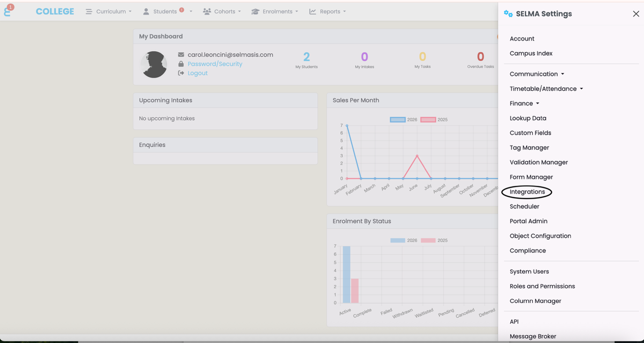Image resolution: width=644 pixels, height=343 pixels.
Task: Select Roles and Permissions
Action: click(x=542, y=286)
